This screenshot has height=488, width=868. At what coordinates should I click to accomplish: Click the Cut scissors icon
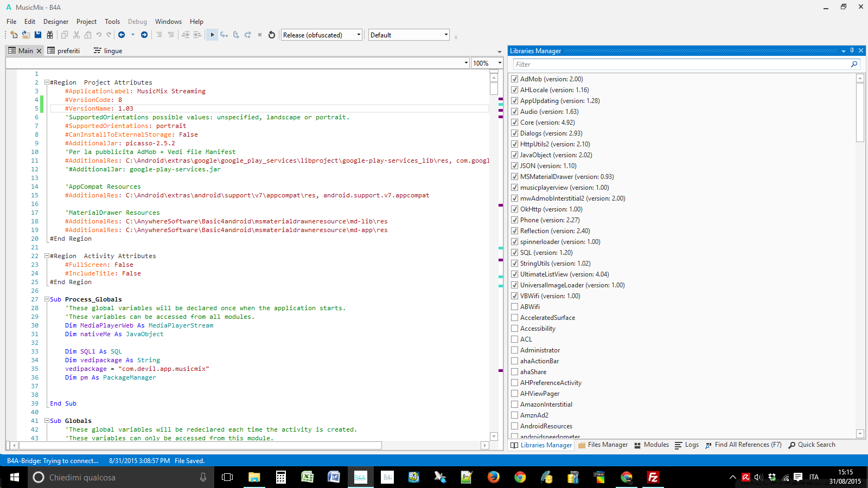click(x=76, y=35)
